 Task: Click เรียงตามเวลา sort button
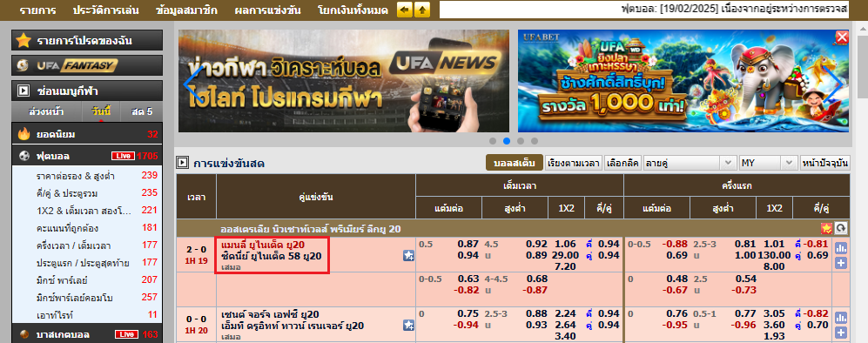[x=574, y=163]
